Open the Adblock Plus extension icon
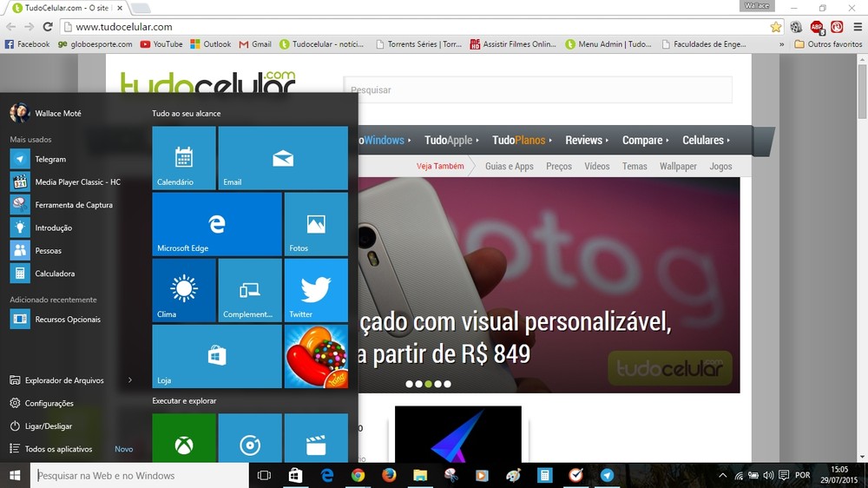 (x=817, y=27)
